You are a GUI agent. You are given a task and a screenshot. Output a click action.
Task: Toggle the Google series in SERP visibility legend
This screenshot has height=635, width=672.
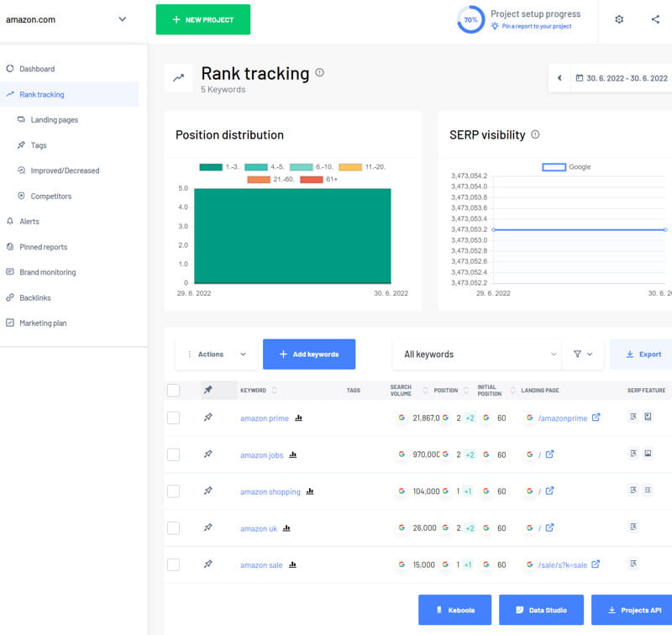pyautogui.click(x=566, y=167)
